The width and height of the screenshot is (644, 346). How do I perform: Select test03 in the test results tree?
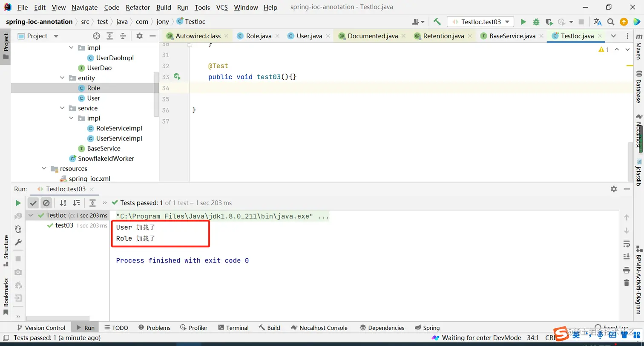[x=64, y=225]
